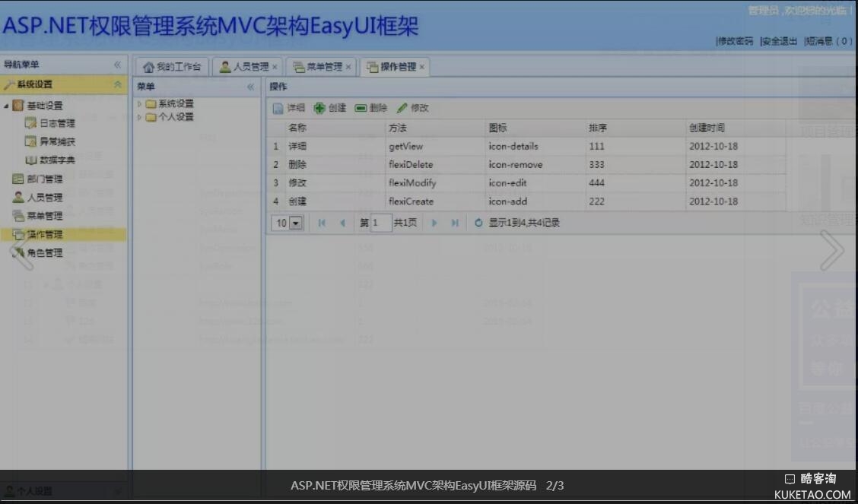This screenshot has width=858, height=504.
Task: Click the sort value 111 cell
Action: [x=635, y=147]
